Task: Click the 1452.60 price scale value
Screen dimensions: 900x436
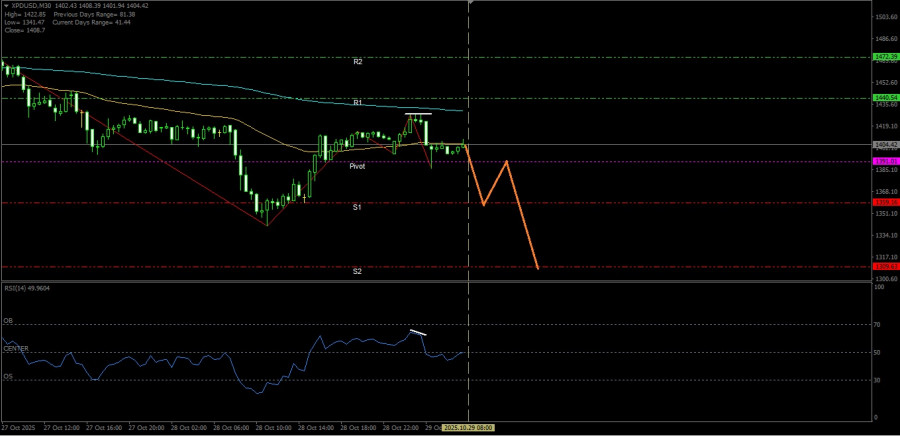Action: pyautogui.click(x=886, y=83)
